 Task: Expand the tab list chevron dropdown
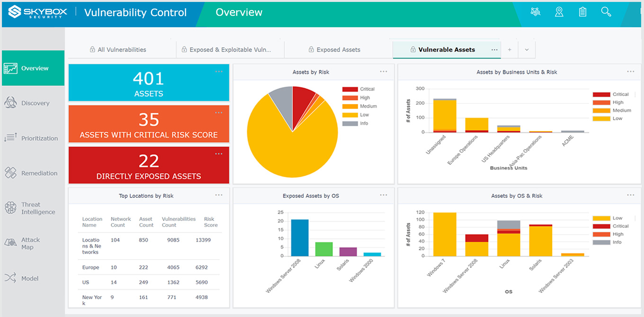527,50
